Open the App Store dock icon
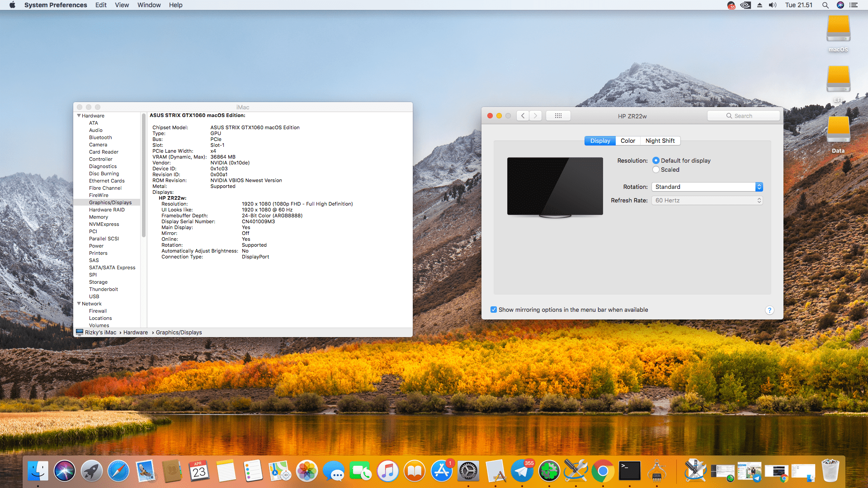This screenshot has width=868, height=488. coord(441,471)
